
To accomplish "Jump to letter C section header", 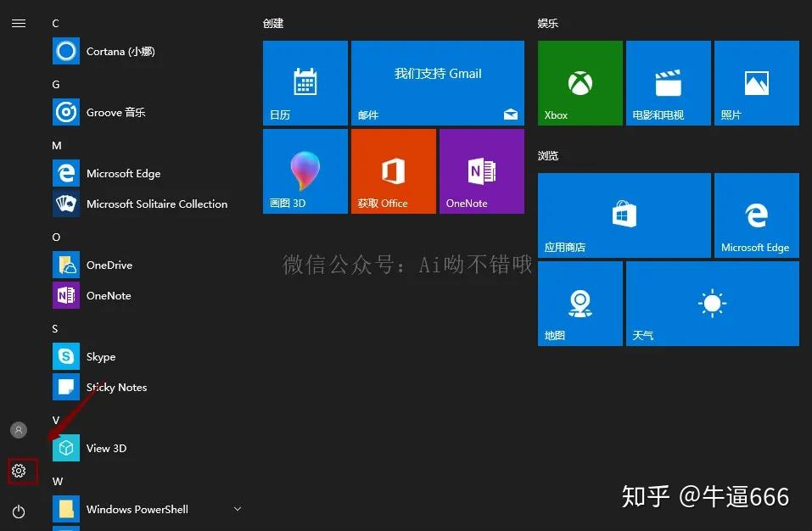I will pos(55,23).
